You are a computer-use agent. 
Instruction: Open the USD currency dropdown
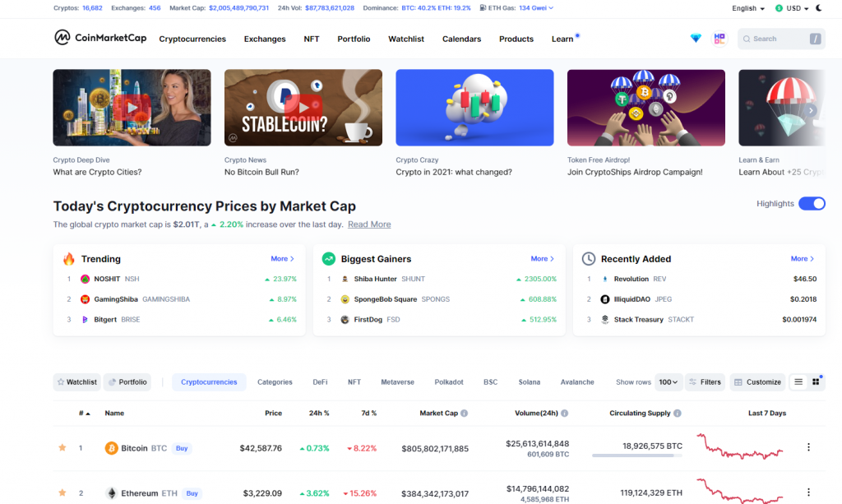792,8
